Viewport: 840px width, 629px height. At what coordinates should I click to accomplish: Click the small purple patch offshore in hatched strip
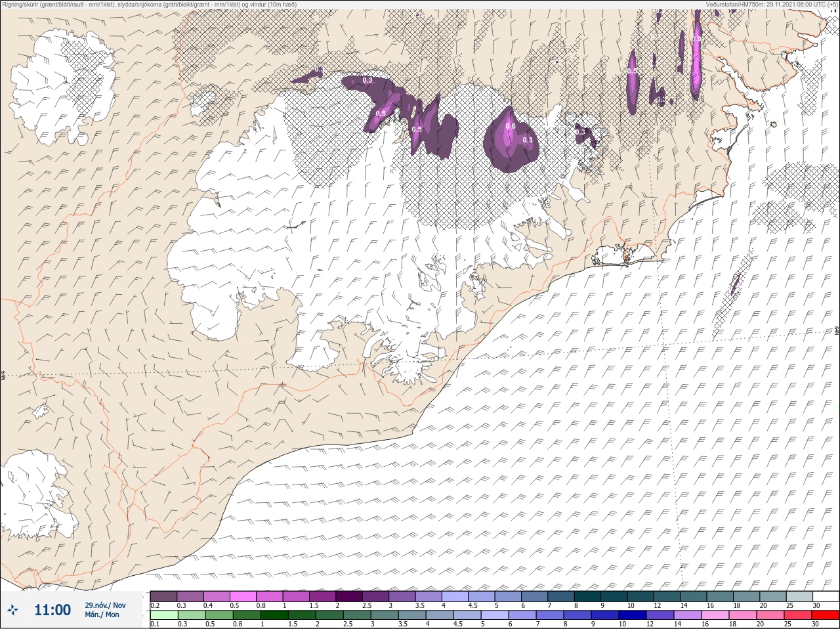(x=736, y=283)
